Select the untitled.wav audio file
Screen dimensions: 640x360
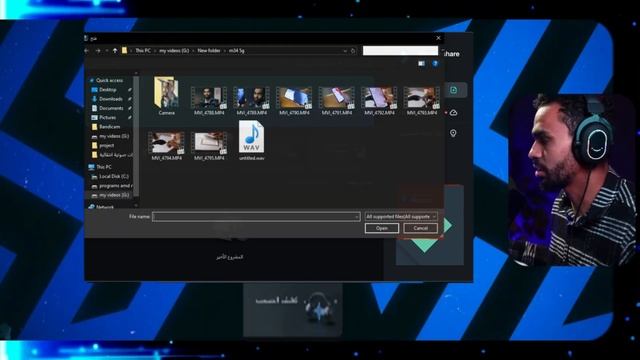[251, 140]
